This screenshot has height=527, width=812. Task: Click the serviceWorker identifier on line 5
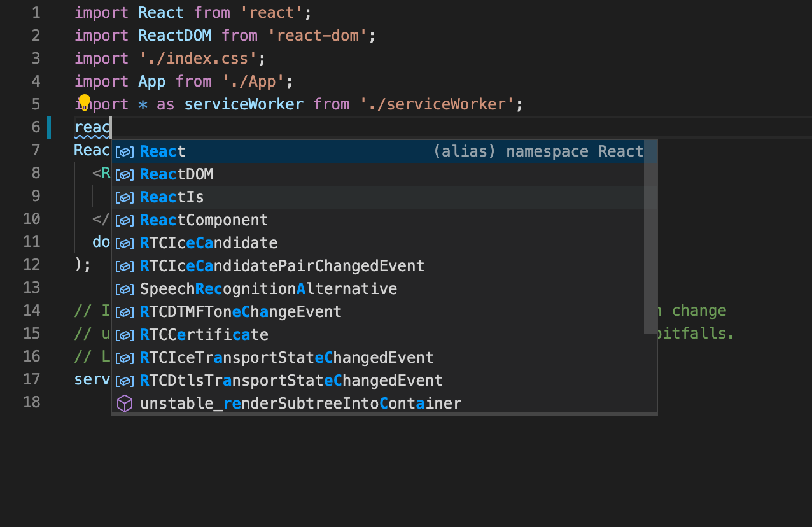pos(244,104)
